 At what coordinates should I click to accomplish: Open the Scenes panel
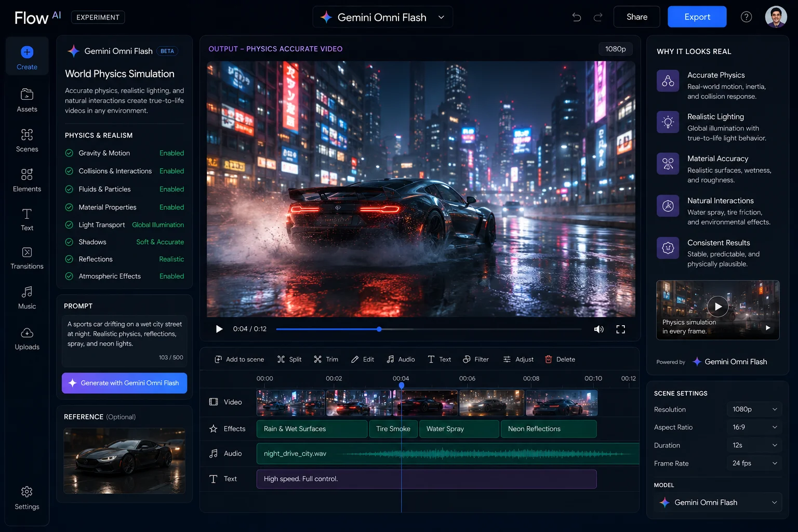pos(27,140)
